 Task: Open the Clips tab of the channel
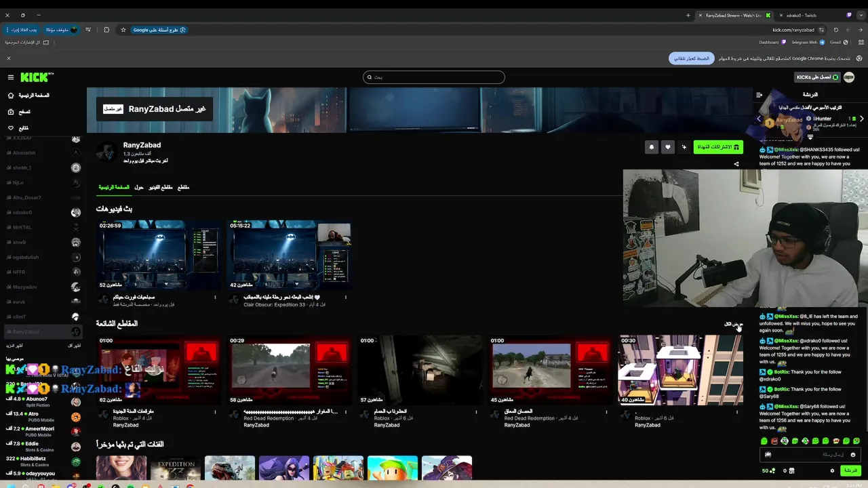pos(183,187)
